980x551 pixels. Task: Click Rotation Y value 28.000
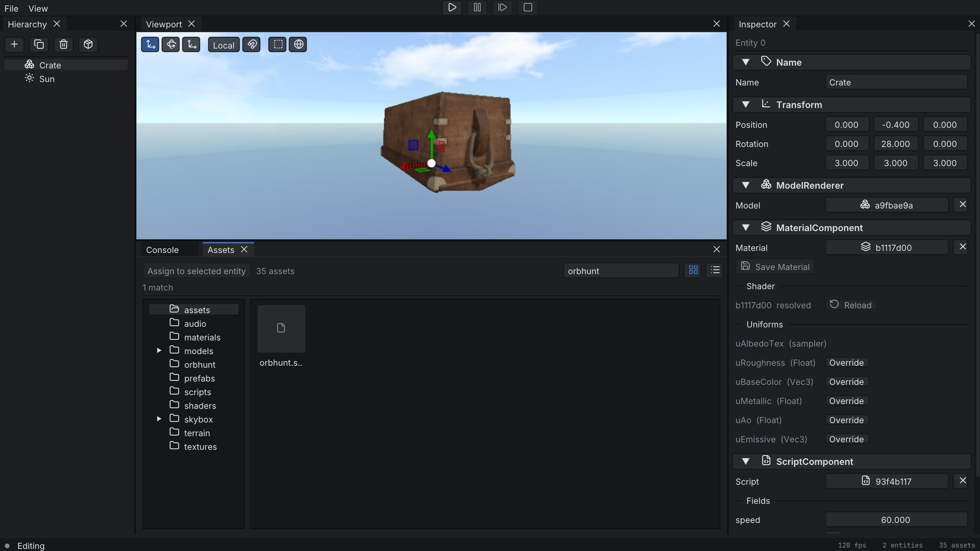point(896,144)
